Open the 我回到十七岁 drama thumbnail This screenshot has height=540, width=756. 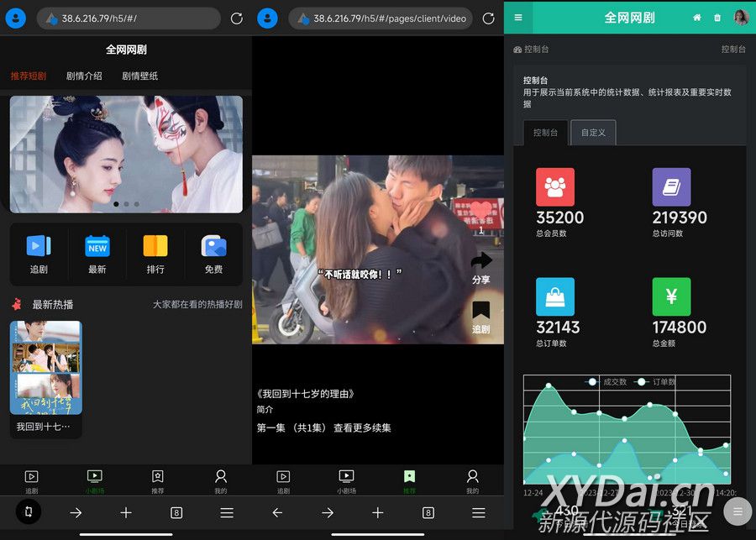45,368
